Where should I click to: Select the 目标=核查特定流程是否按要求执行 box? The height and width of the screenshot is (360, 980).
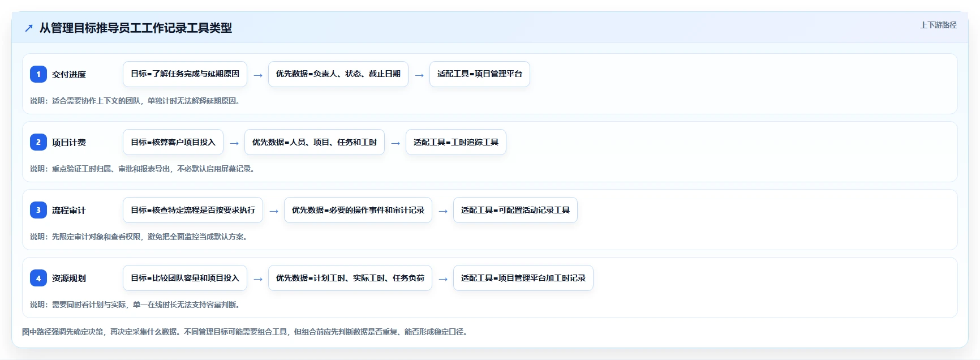coord(193,210)
